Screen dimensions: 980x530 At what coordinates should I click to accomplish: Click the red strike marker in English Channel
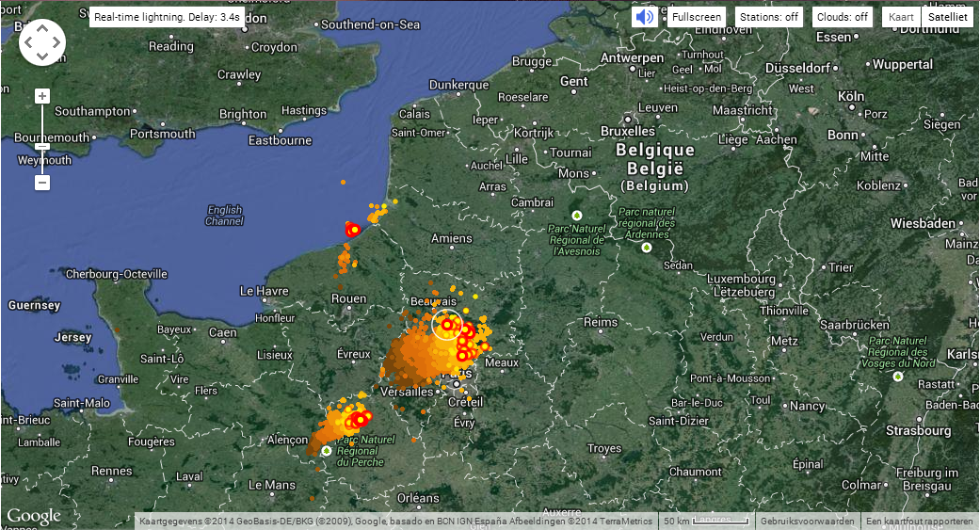(x=353, y=230)
